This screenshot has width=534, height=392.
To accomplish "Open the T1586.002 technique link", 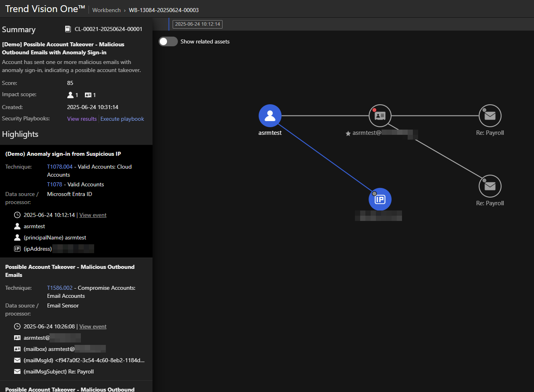I will (60, 288).
